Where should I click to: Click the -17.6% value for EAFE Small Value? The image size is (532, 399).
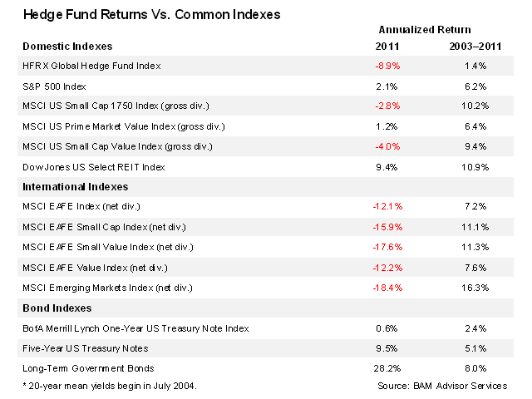(388, 247)
